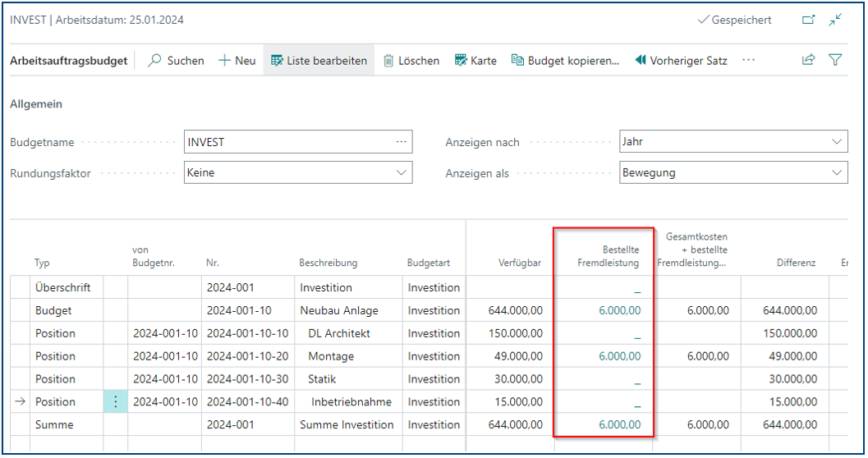Open Budgetname lookup ellipsis button
Screen dimensions: 868x458
point(402,142)
